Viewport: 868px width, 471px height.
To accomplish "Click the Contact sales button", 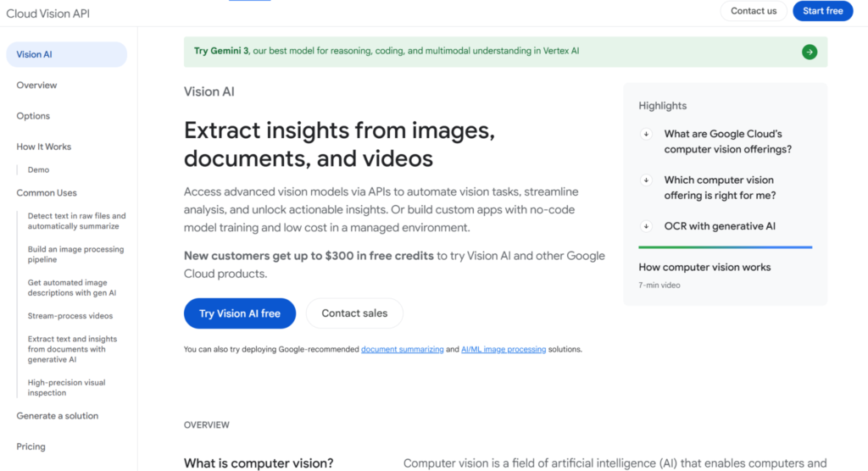I will (354, 313).
